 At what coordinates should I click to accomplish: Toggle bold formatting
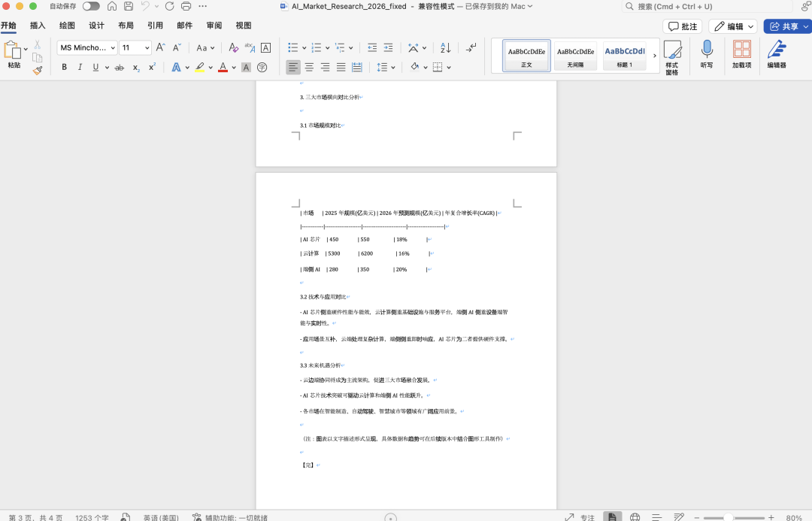[x=65, y=67]
